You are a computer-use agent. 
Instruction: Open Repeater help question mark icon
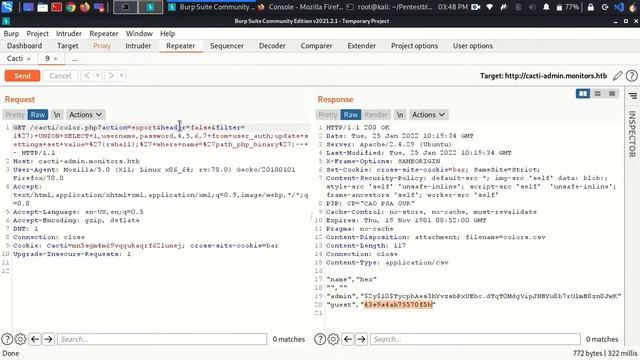tap(631, 76)
